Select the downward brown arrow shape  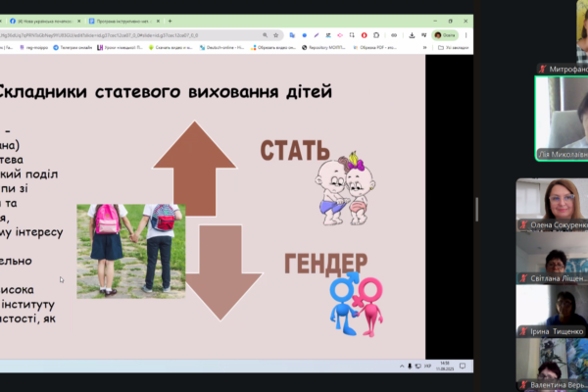221,272
